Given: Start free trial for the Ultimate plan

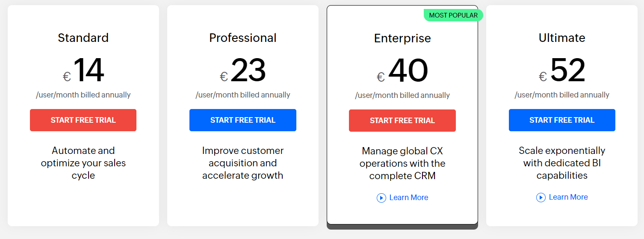Looking at the screenshot, I should tap(562, 120).
